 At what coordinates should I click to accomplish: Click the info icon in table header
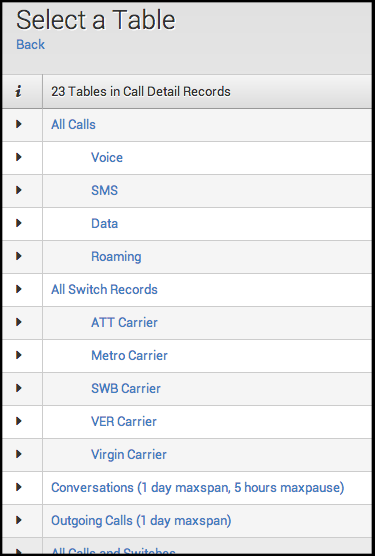point(18,91)
